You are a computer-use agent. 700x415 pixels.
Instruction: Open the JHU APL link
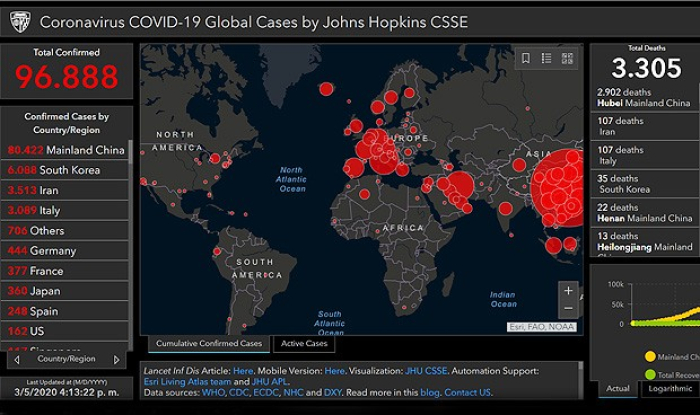pos(269,382)
